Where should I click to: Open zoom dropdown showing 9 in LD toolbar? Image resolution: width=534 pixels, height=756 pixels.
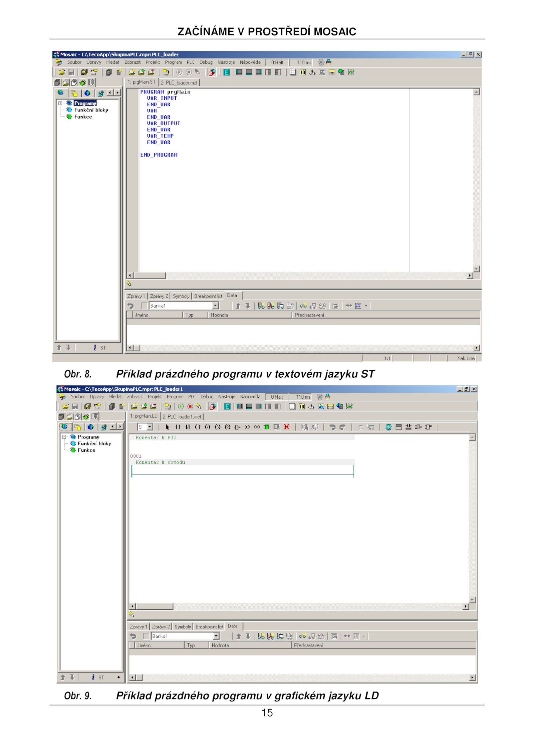click(x=150, y=427)
